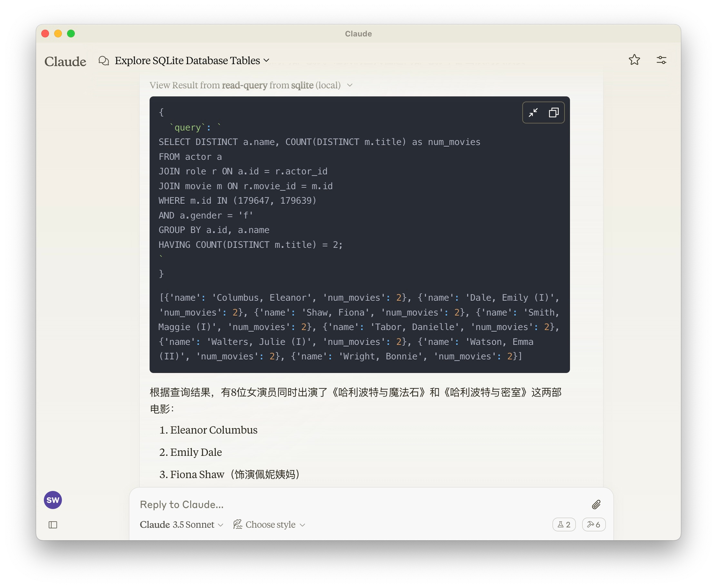
Task: Focus the Reply to Claude input field
Action: pyautogui.click(x=359, y=504)
